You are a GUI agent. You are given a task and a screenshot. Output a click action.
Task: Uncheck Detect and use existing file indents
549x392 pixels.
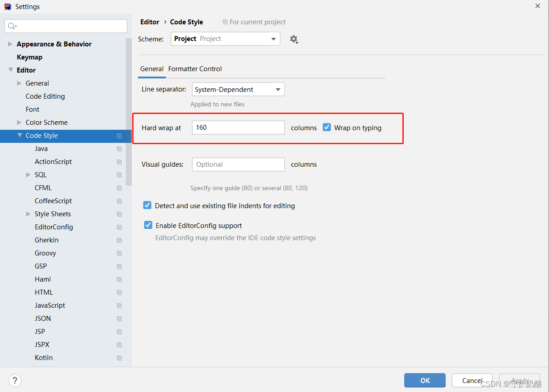click(x=148, y=205)
